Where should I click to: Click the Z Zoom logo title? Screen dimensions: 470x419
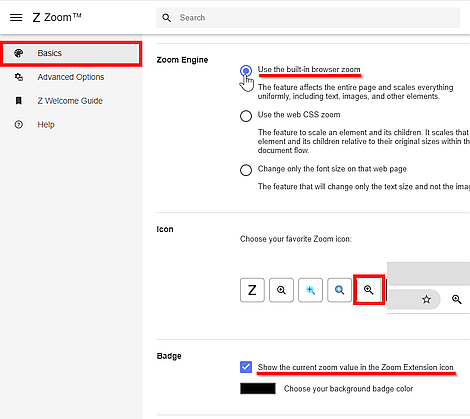[x=57, y=17]
